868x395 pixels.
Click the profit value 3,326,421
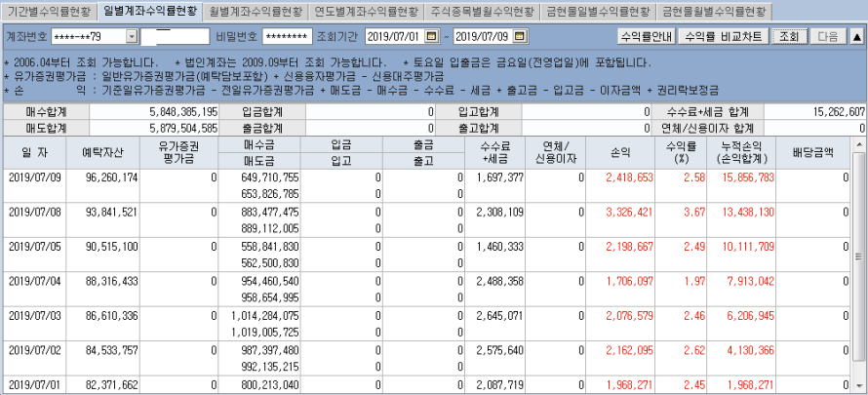[629, 213]
